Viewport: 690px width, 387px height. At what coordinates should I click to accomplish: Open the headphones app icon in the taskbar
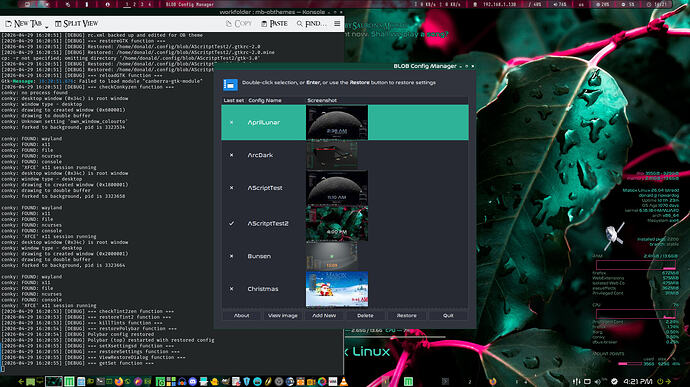tap(182, 381)
